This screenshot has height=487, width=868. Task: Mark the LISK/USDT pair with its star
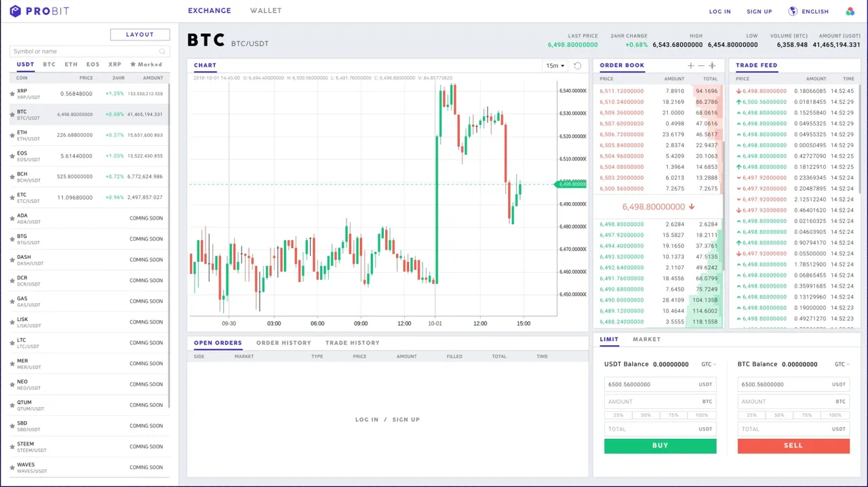click(x=12, y=322)
